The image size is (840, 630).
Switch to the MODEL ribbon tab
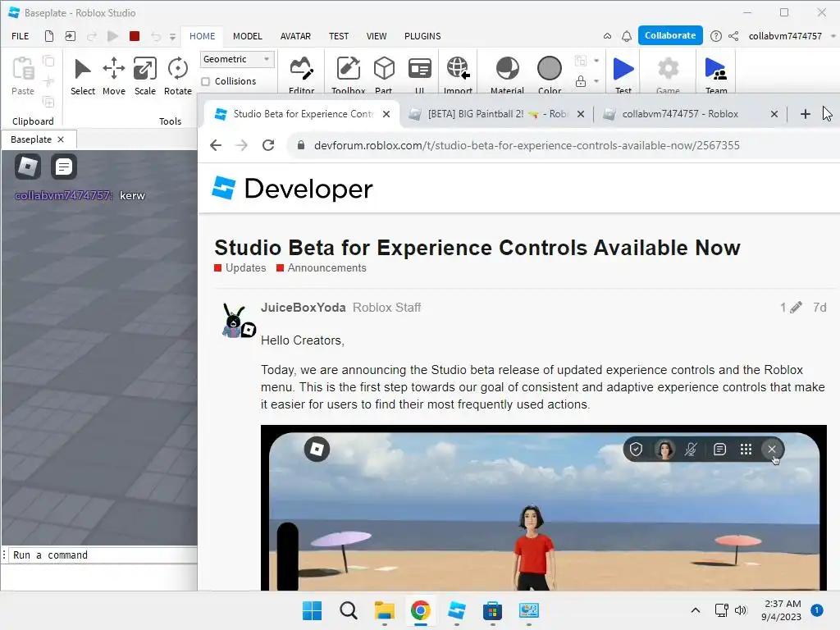[248, 36]
